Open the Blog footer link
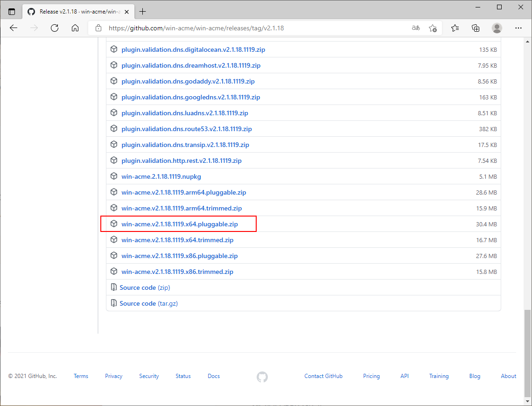 click(475, 376)
